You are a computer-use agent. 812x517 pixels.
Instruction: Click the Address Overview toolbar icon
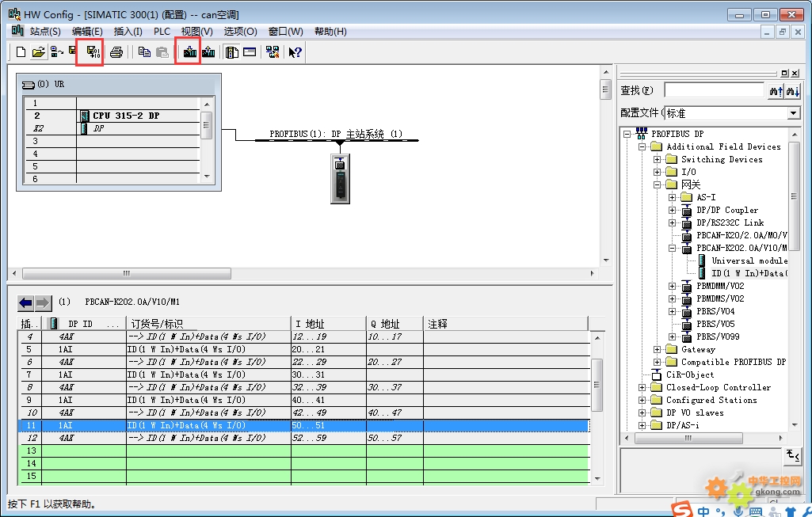point(250,52)
